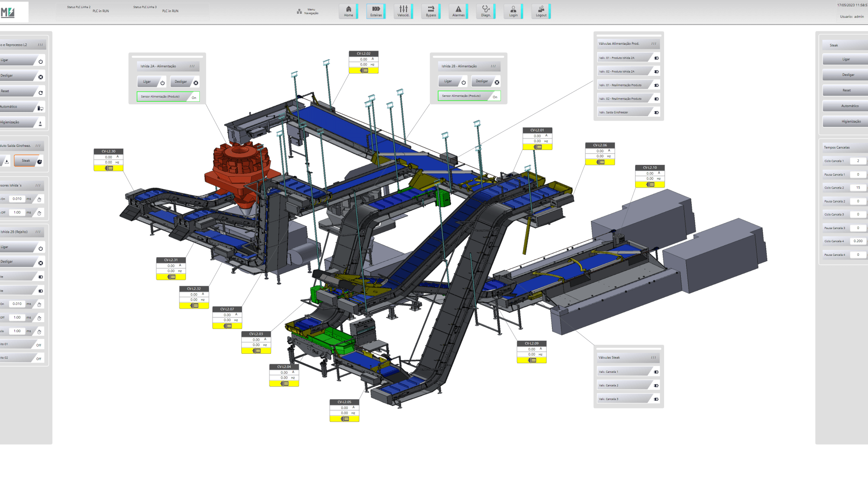Open the CV-L2.30 yellow motor icon

[109, 168]
